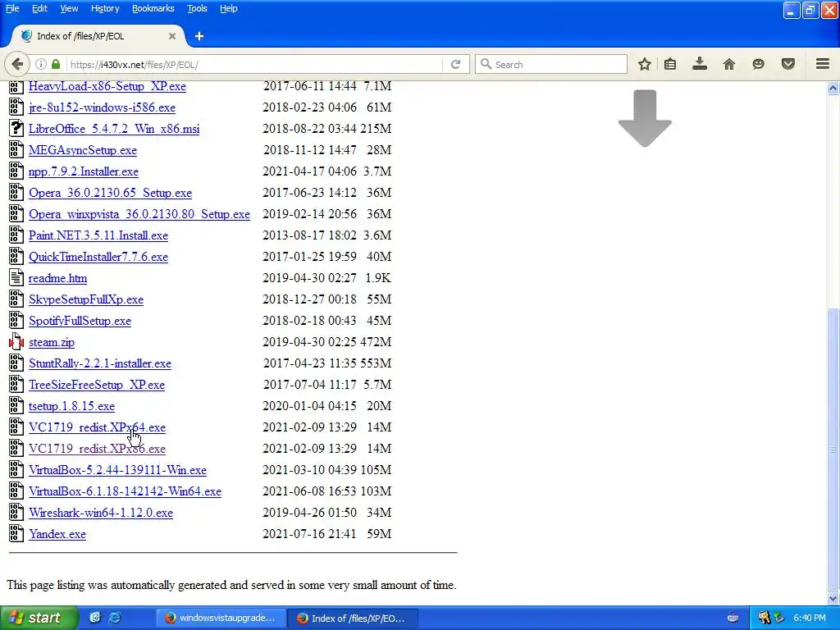This screenshot has height=630, width=840.
Task: Show bookmarks list icon in toolbar
Action: [670, 64]
